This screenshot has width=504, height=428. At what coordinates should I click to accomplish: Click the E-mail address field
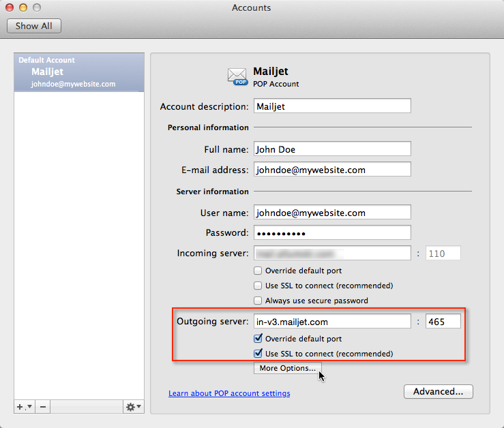tap(332, 169)
